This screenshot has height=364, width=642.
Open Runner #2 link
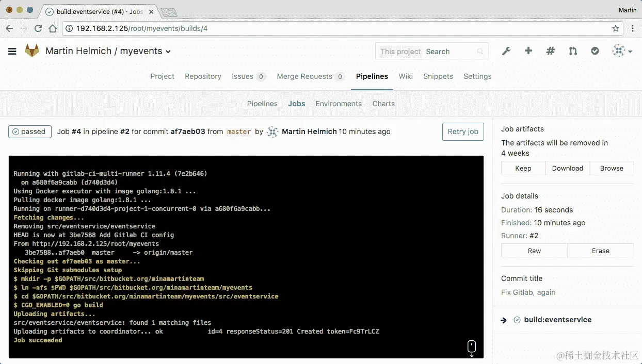coord(534,236)
